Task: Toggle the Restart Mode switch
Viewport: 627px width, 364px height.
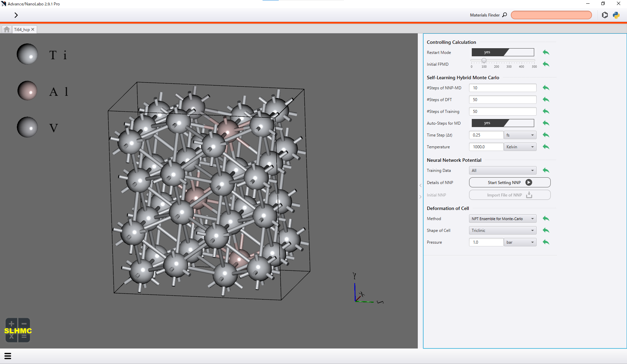Action: (503, 52)
